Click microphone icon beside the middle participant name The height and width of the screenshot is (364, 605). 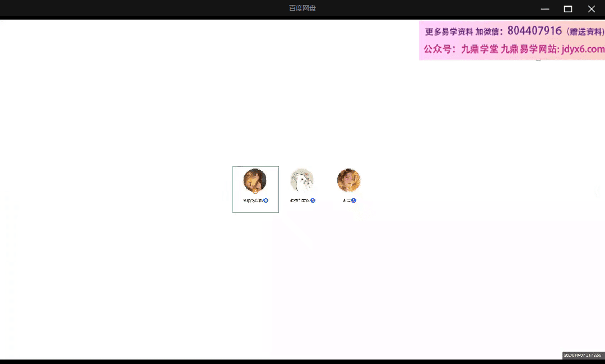click(x=313, y=200)
